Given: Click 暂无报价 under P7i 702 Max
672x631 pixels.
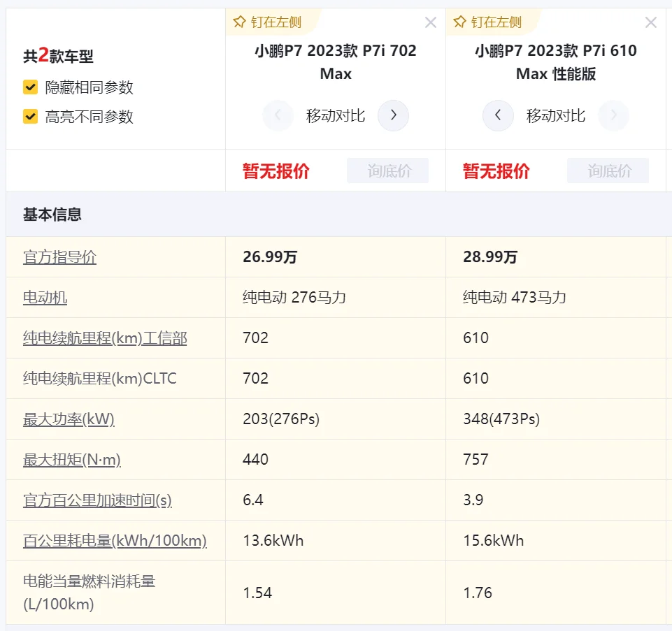Looking at the screenshot, I should pos(276,171).
